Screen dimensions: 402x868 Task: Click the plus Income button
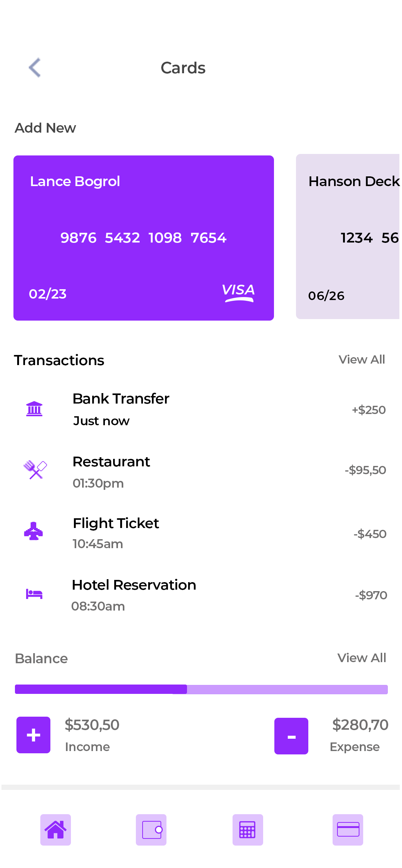pyautogui.click(x=33, y=735)
